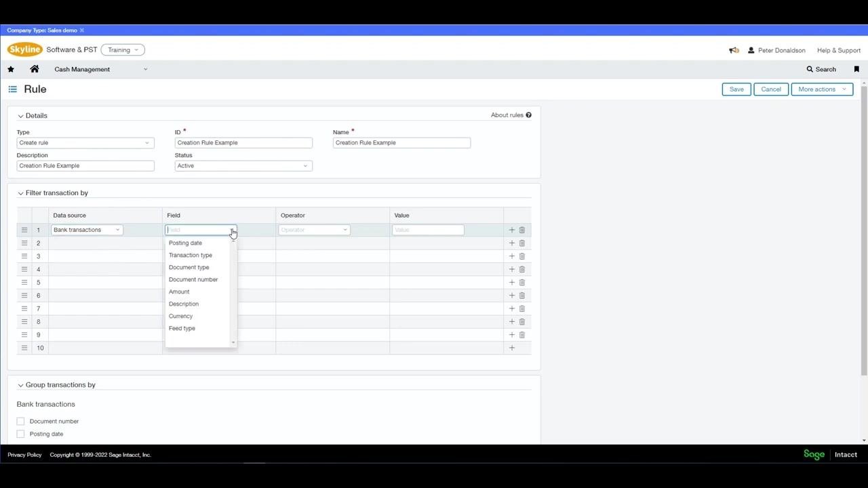868x488 pixels.
Task: Choose Currency in the field list
Action: pos(181,317)
